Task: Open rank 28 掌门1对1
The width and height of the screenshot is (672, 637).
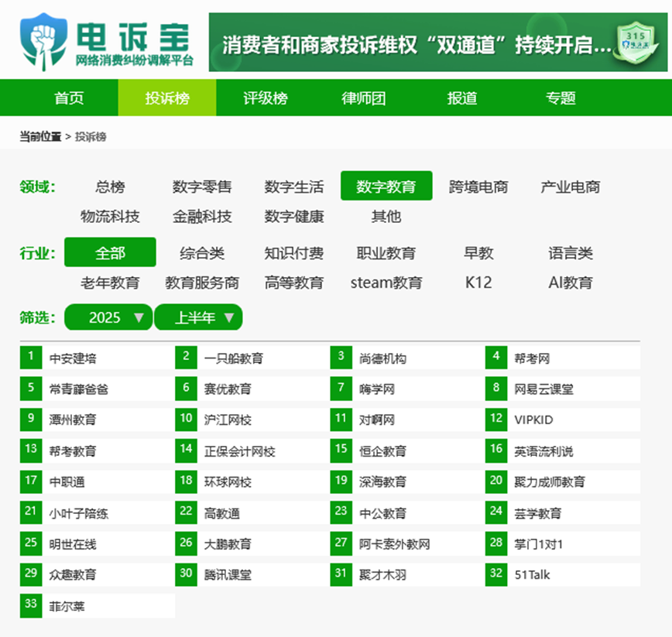Action: coord(563,543)
